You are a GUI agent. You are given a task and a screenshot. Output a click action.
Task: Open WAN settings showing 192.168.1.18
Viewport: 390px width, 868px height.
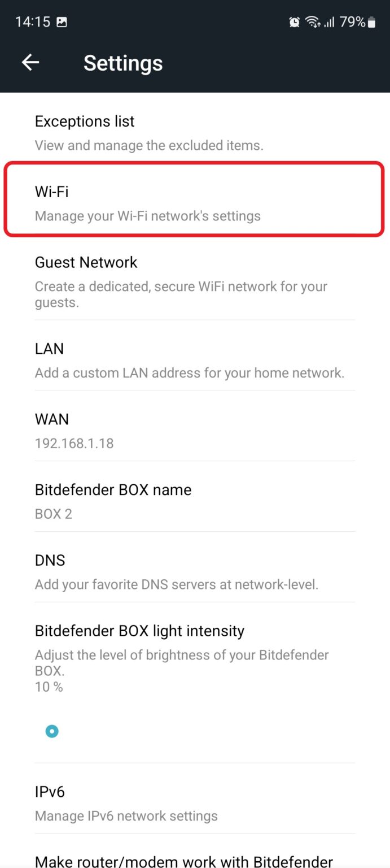(x=195, y=429)
